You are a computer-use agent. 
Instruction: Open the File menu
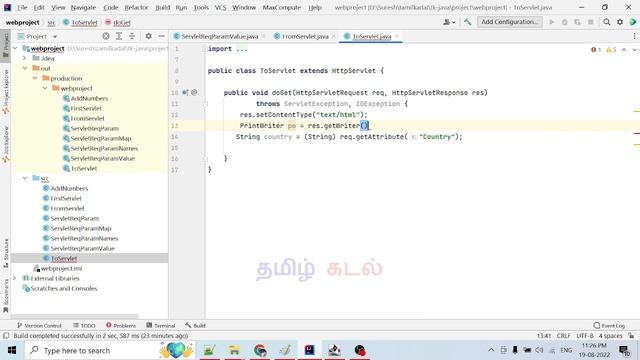(x=22, y=7)
